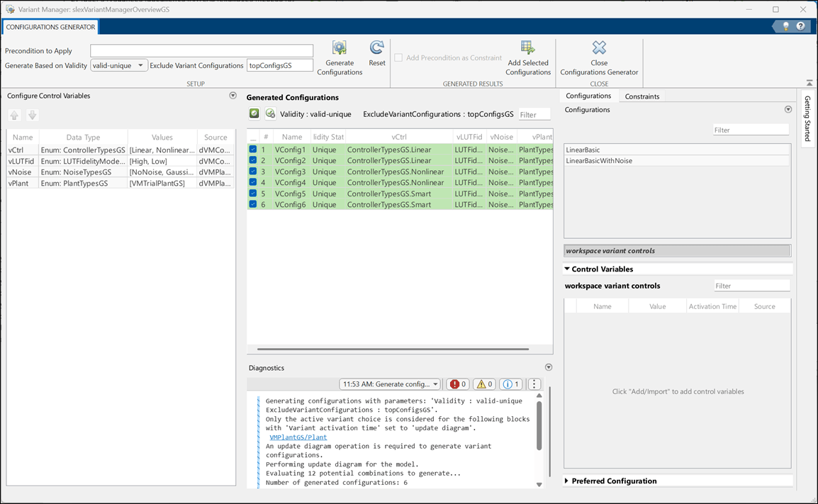
Task: Click Activation Time column header
Action: point(712,306)
